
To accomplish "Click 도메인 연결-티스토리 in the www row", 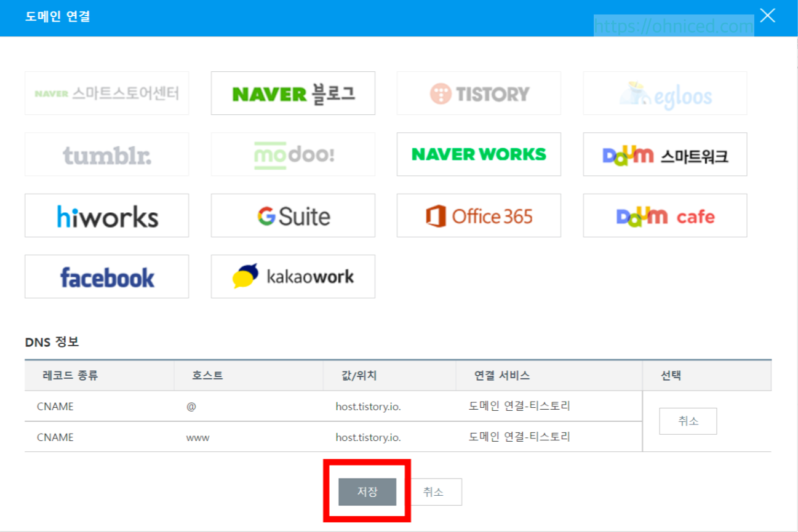I will coord(519,437).
